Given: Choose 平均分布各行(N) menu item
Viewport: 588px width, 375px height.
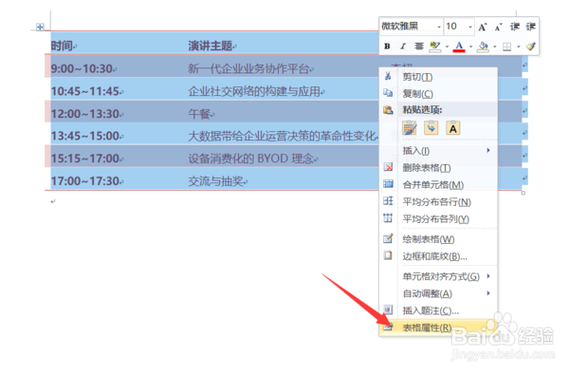Looking at the screenshot, I should point(438,202).
